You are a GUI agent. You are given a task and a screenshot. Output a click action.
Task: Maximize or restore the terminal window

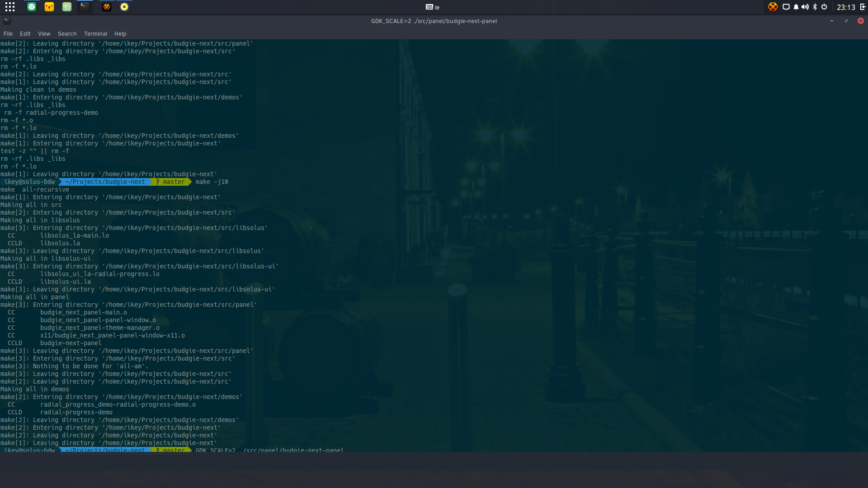(x=846, y=21)
